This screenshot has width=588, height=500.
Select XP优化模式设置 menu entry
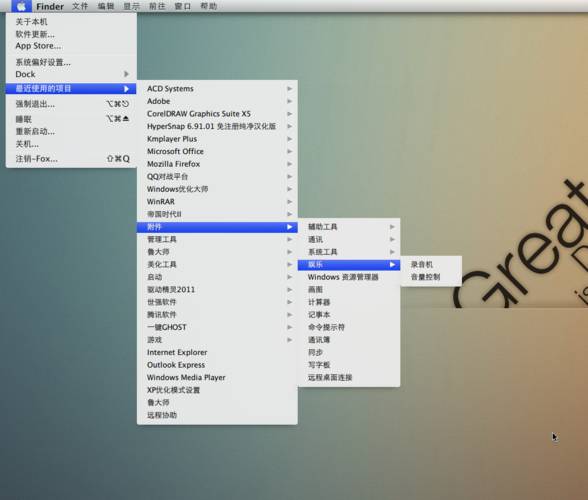217,390
